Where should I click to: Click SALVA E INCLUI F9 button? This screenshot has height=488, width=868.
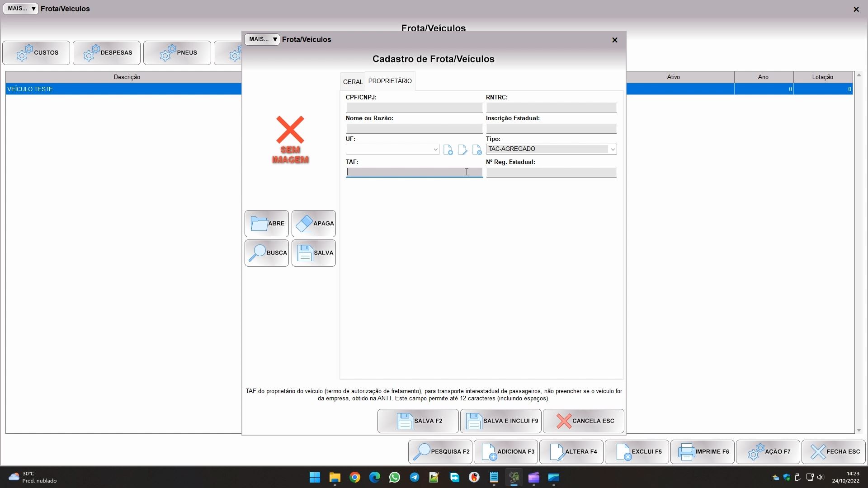[x=501, y=421]
